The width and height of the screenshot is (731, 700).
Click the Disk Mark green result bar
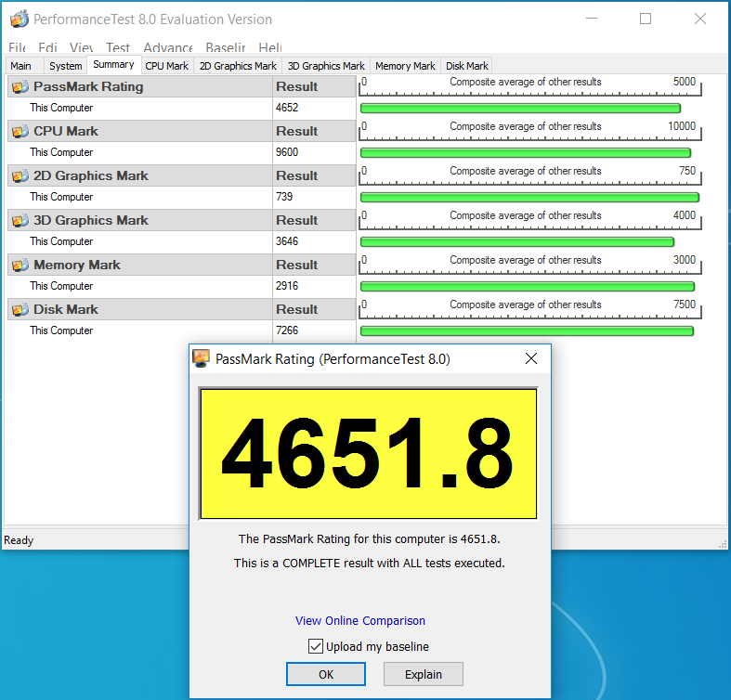[x=528, y=331]
